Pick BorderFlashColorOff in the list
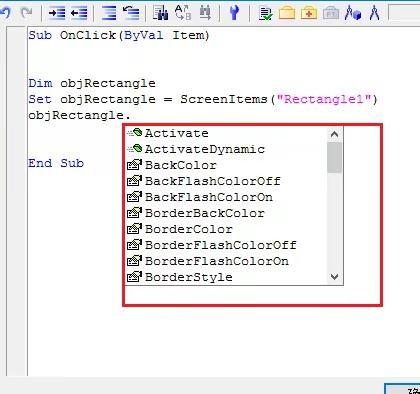This screenshot has height=394, width=420. (226, 245)
